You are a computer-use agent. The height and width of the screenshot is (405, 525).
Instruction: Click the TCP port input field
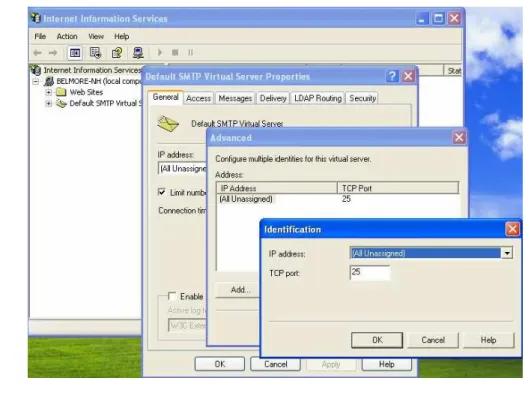tap(370, 272)
